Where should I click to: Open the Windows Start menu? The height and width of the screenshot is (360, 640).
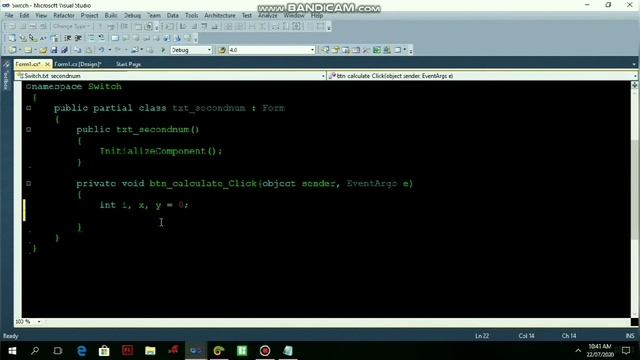pyautogui.click(x=12, y=351)
